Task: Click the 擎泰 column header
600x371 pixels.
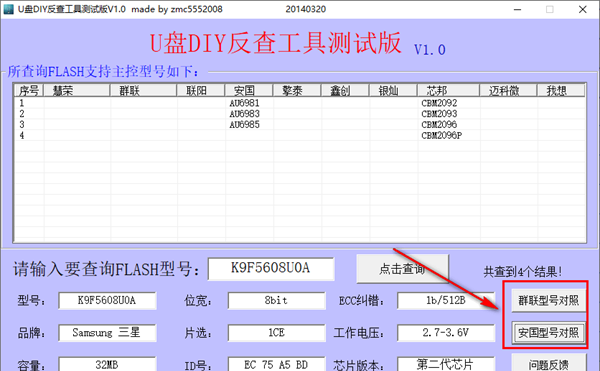Action: (x=297, y=90)
